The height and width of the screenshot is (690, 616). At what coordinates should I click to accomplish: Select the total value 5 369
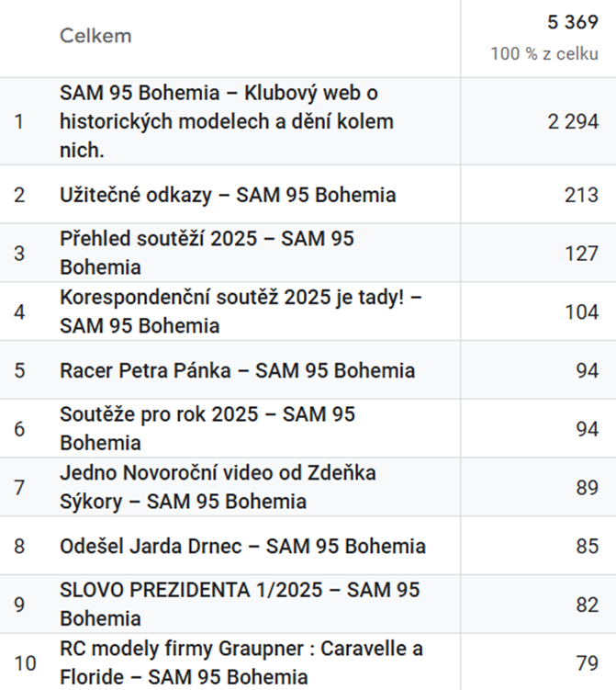pos(573,22)
